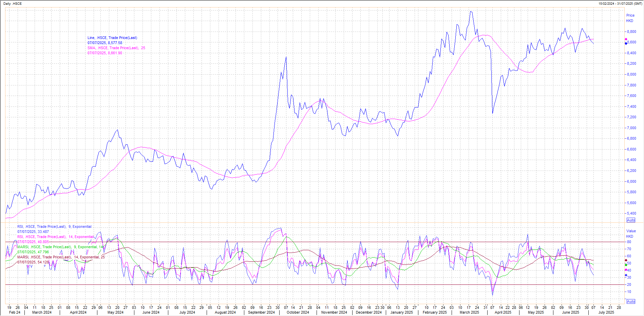Click the 5,400 price axis label
Image resolution: width=644 pixels, height=316 pixels.
[x=631, y=213]
